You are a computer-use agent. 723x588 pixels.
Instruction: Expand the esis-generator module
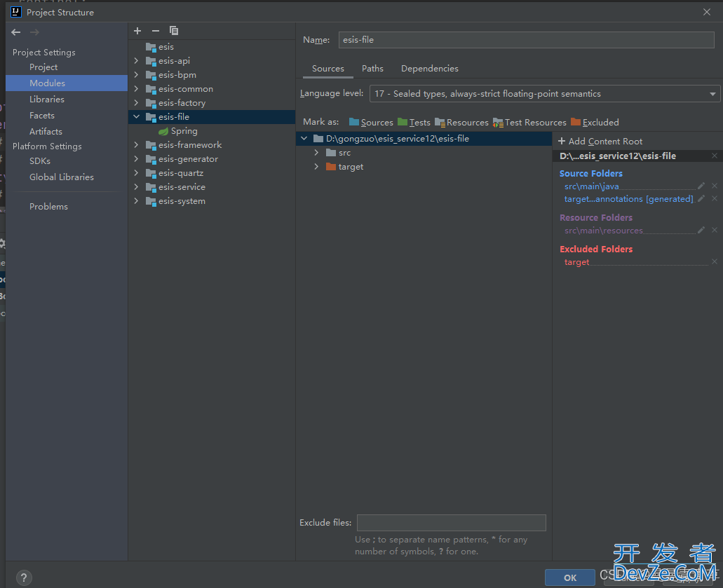pyautogui.click(x=136, y=159)
